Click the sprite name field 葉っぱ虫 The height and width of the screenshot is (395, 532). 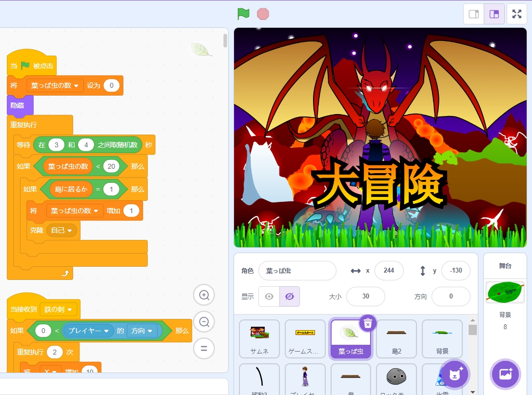click(297, 271)
